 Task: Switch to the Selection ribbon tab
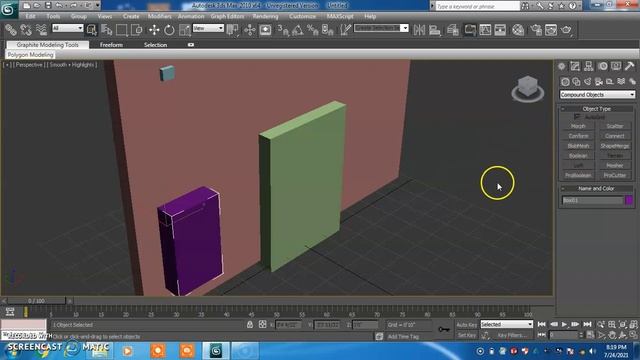(156, 44)
